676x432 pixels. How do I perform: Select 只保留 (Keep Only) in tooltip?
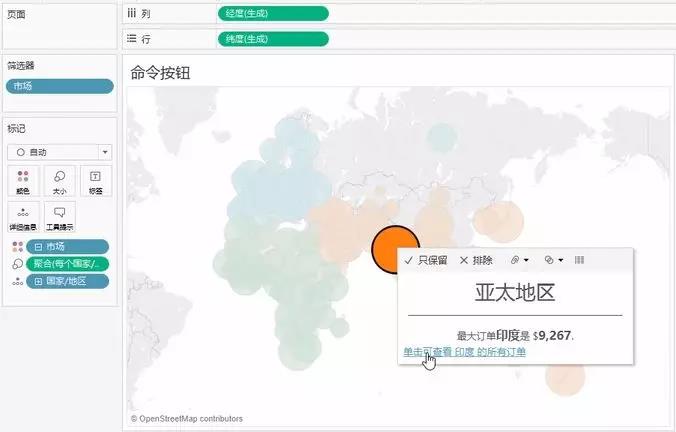pyautogui.click(x=426, y=260)
